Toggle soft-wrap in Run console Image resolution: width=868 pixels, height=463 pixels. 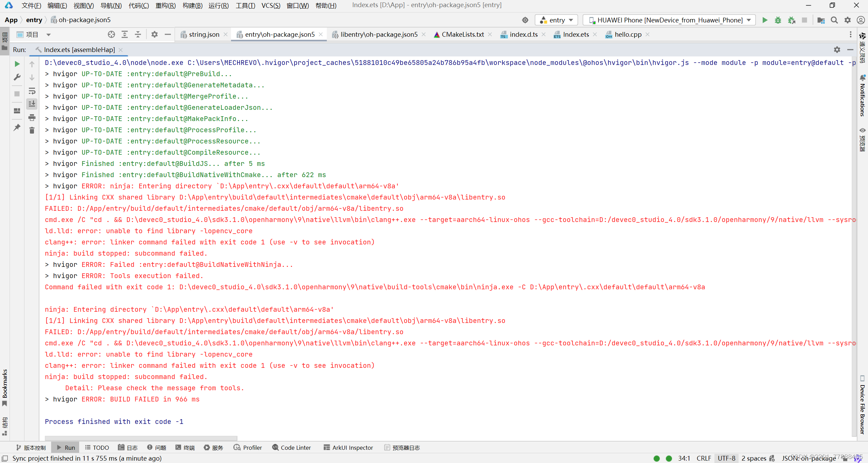(x=32, y=91)
